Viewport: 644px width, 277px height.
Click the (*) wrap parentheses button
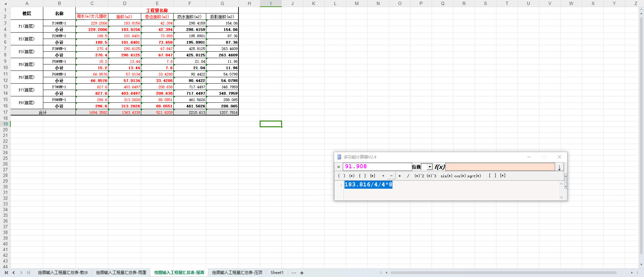pos(352,176)
